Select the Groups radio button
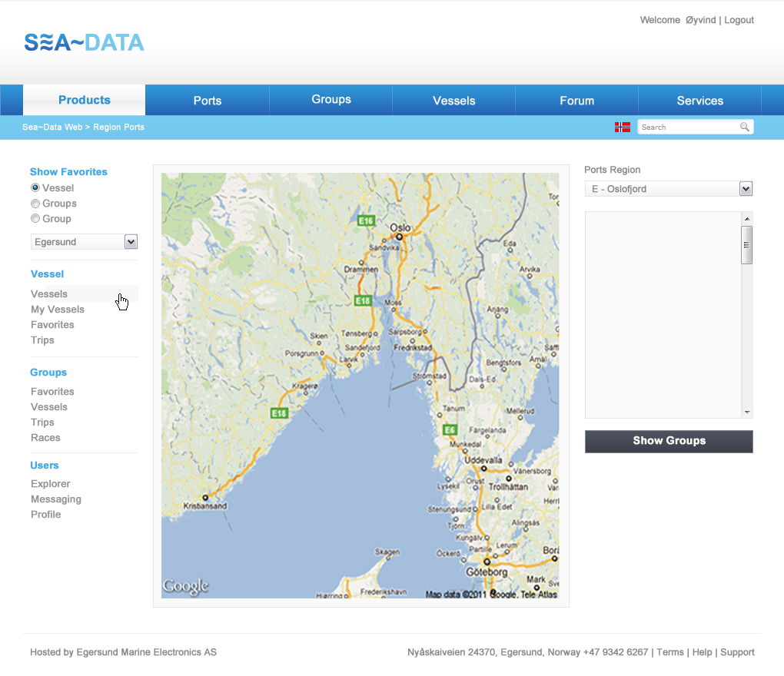 (35, 204)
